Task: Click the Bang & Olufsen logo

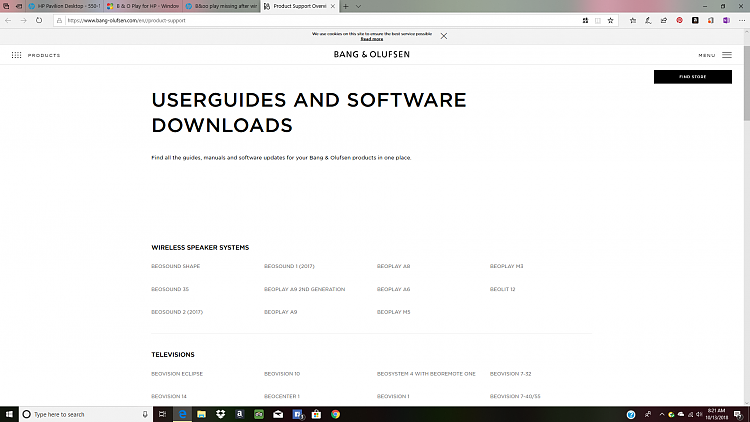Action: coord(372,55)
